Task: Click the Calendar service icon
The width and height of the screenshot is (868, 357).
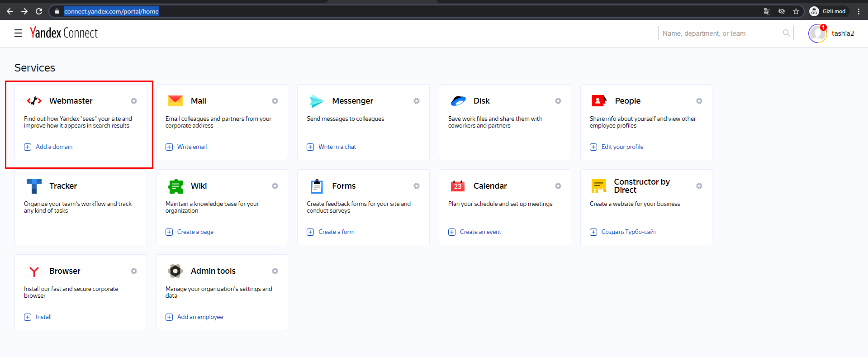Action: [x=458, y=186]
